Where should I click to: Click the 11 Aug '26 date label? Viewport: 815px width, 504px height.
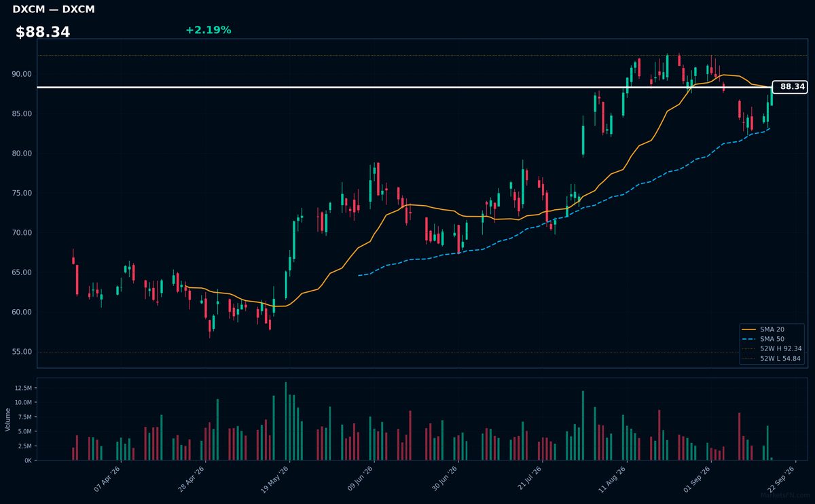[x=613, y=478]
